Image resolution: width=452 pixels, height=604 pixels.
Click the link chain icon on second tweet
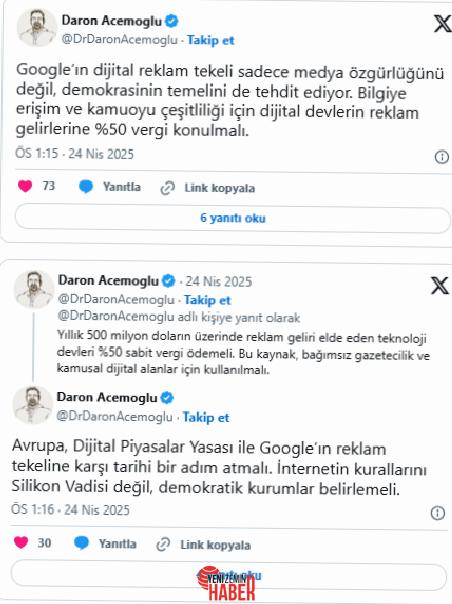(163, 544)
